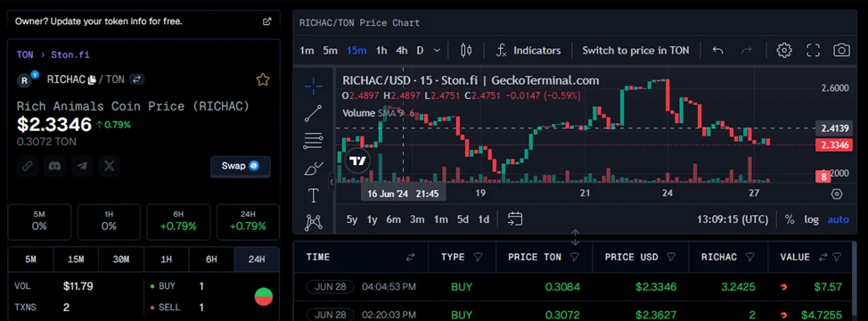Toggle percentage scale on chart

(790, 219)
